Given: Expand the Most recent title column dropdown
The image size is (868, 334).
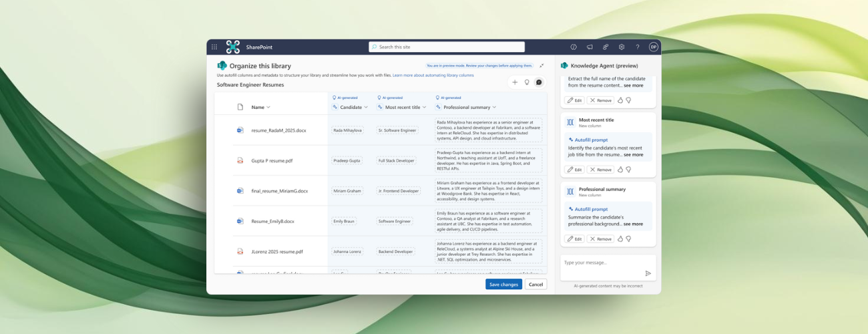Looking at the screenshot, I should point(425,107).
